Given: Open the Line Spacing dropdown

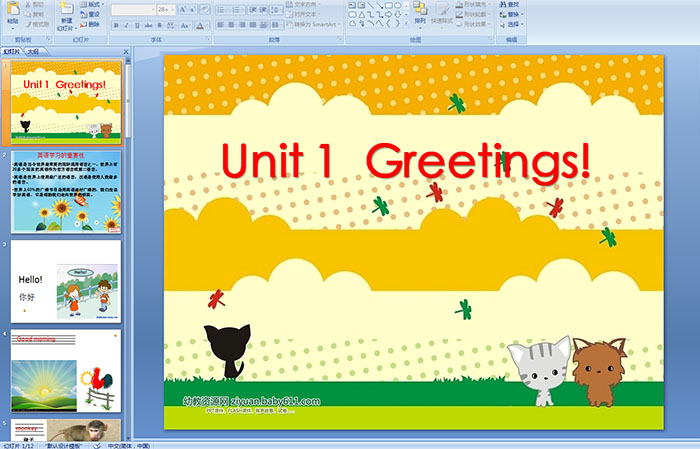Looking at the screenshot, I should (x=277, y=9).
